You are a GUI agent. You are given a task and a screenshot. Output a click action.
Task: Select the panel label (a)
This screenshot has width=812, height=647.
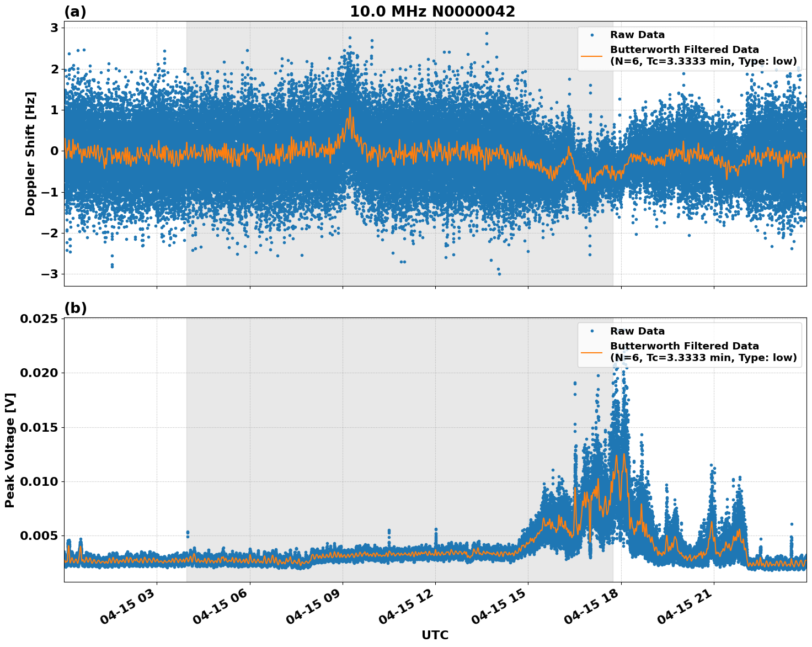tap(76, 11)
